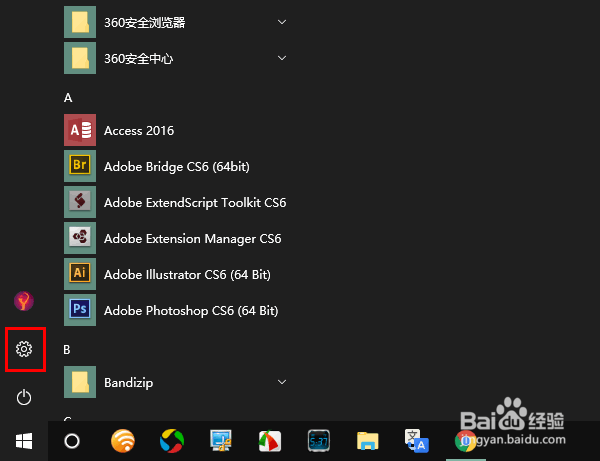600x461 pixels.
Task: Switch to Chrome in taskbar
Action: click(x=465, y=441)
